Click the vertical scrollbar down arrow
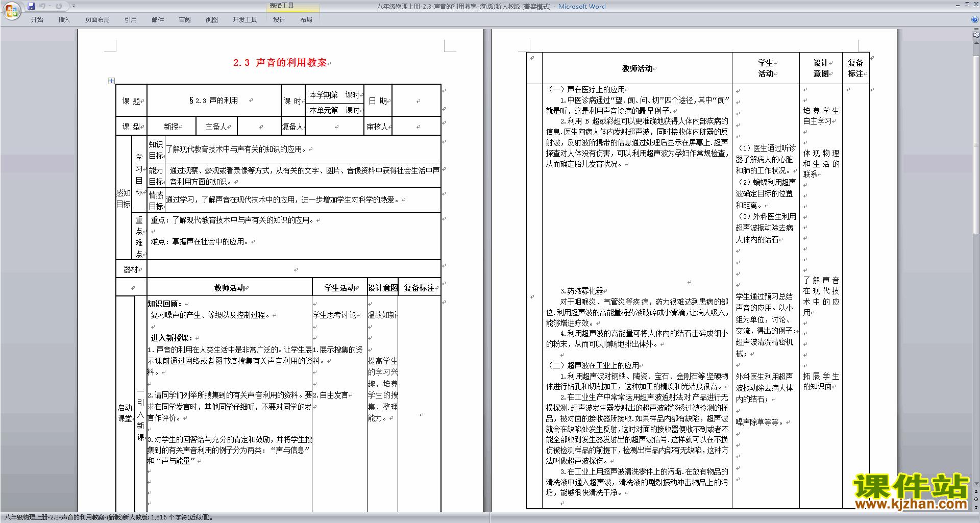The height and width of the screenshot is (523, 980). tap(976, 483)
